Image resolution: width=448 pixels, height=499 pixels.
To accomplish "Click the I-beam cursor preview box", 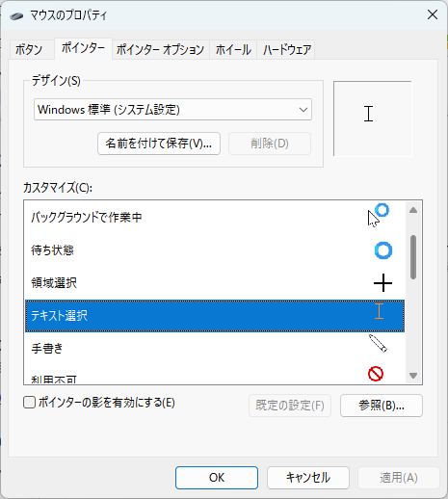I will [x=373, y=118].
